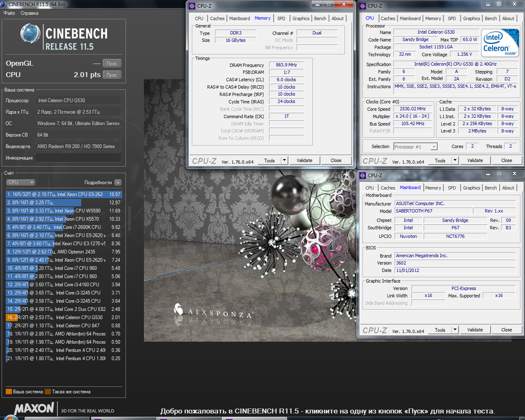
Task: Click Close in Celeron CPU-Z window
Action: click(x=507, y=160)
